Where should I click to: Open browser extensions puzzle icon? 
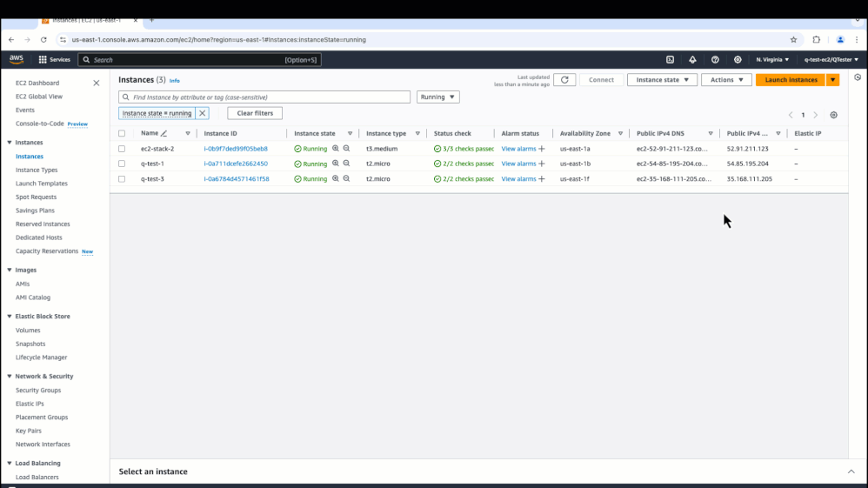pyautogui.click(x=816, y=40)
